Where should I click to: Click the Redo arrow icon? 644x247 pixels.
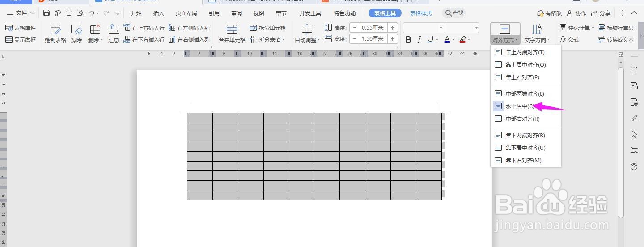pos(106,13)
